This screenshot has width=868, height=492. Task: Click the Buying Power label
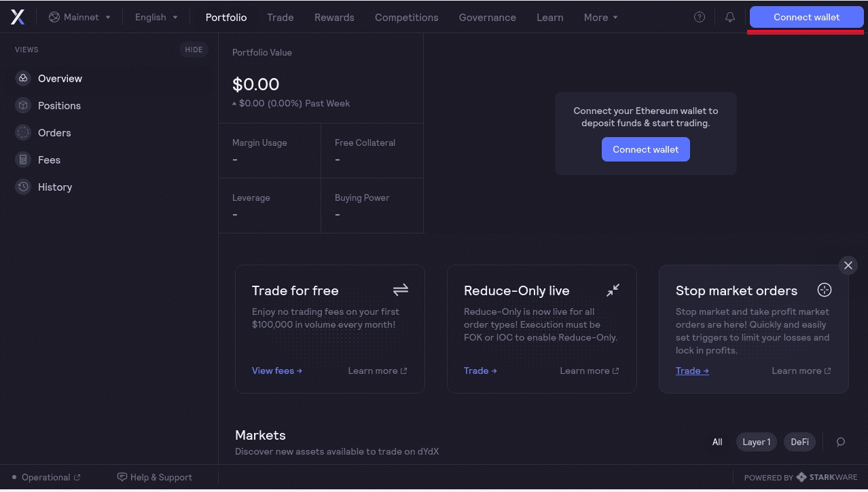[x=362, y=197]
